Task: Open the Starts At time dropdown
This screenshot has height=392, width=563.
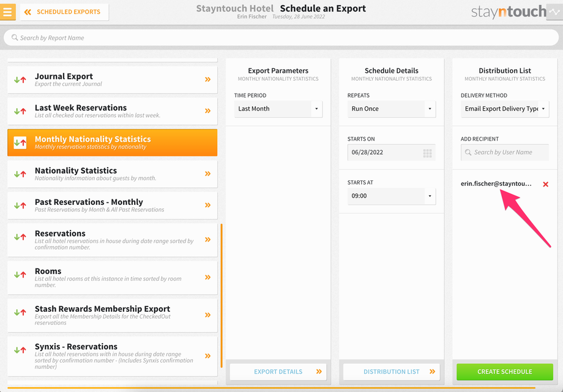Action: 392,196
